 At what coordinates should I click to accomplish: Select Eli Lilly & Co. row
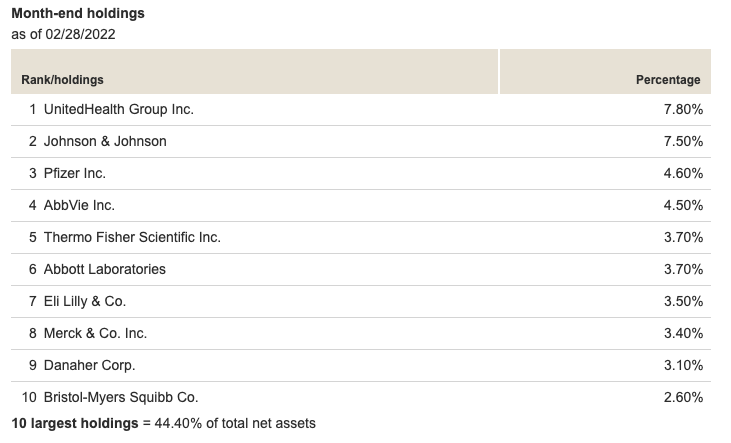[x=361, y=301]
